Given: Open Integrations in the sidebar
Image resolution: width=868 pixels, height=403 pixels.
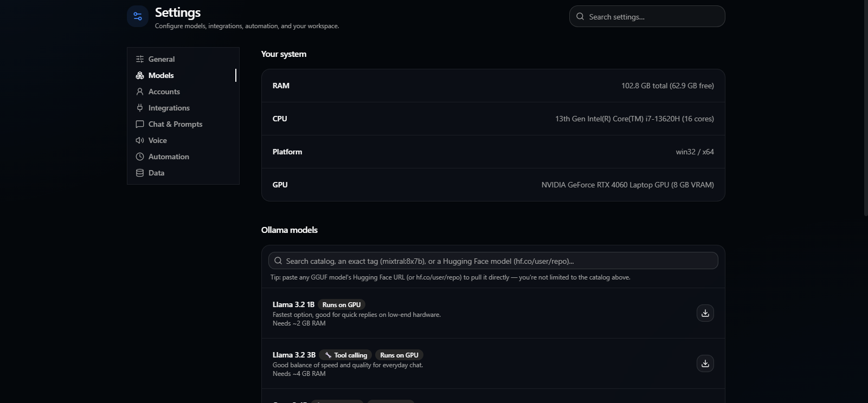Looking at the screenshot, I should pos(183,108).
